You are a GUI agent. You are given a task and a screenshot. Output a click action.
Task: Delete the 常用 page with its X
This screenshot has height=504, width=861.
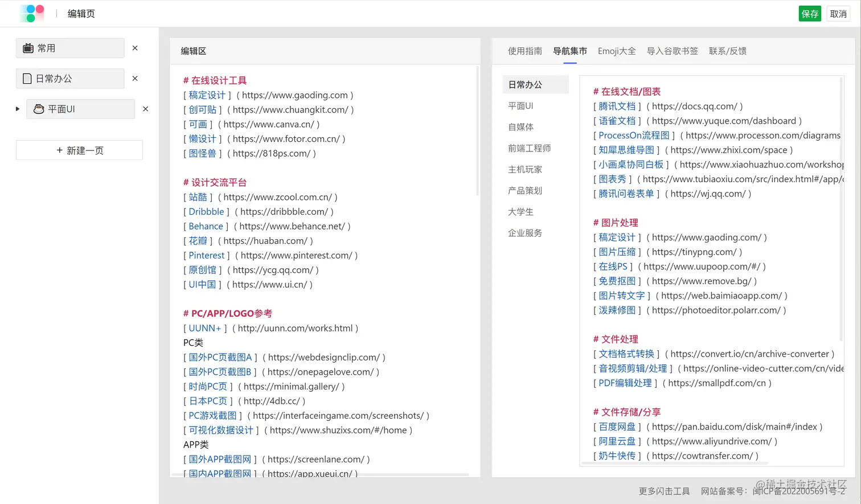point(135,48)
